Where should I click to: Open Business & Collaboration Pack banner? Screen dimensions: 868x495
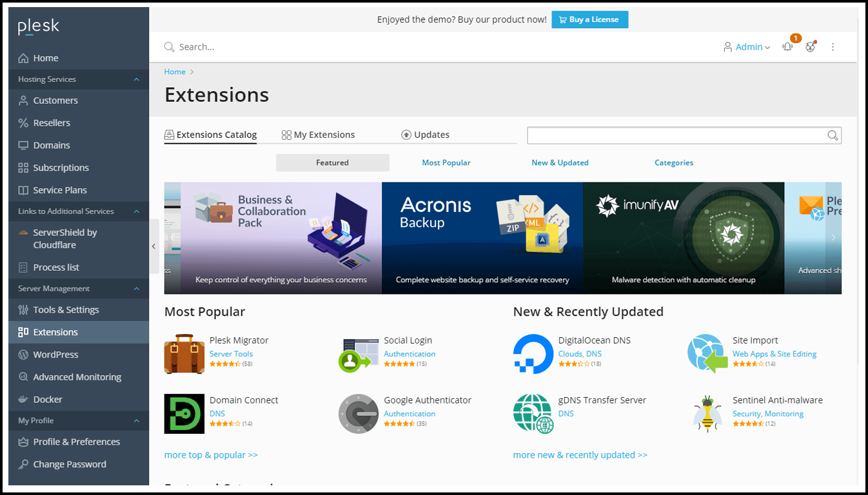281,238
